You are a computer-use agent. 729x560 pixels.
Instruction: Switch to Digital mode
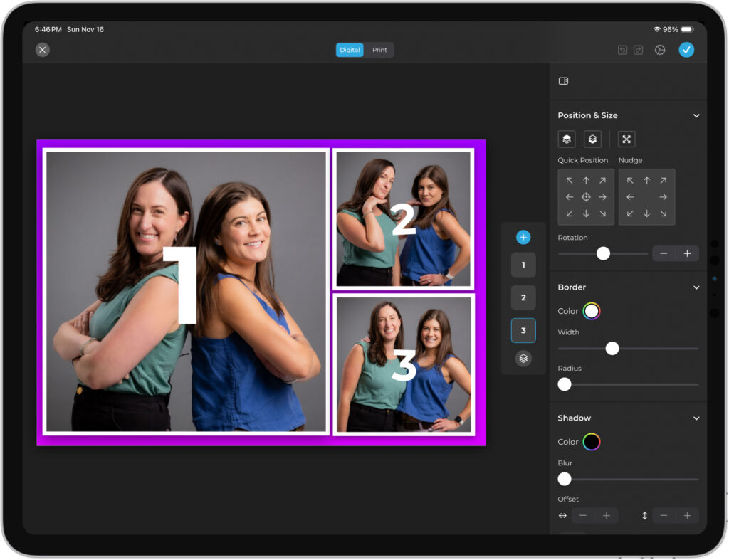(350, 50)
